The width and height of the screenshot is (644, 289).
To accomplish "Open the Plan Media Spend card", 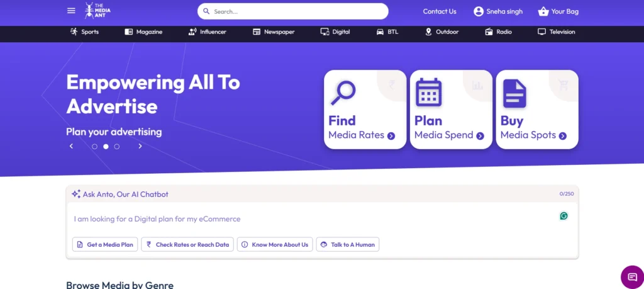I will [x=451, y=110].
